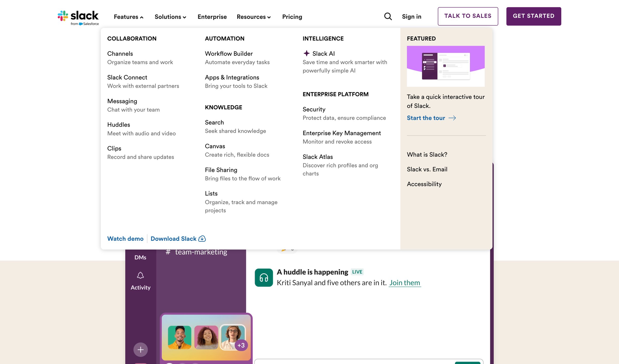Click 'A huddle is happening' heading
Image resolution: width=619 pixels, height=364 pixels.
(x=312, y=272)
